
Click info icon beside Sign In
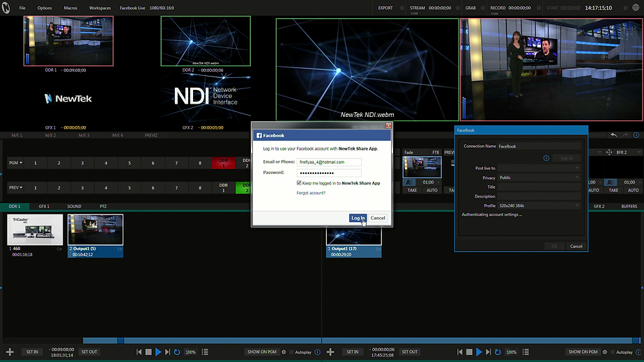546,158
